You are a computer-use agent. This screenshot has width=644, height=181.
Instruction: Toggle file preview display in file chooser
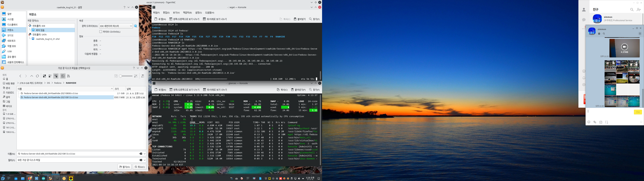pyautogui.click(x=63, y=76)
